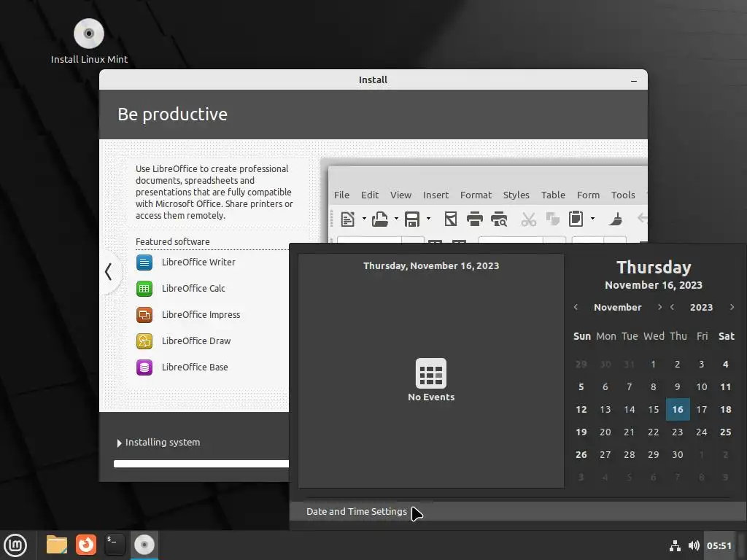Viewport: 747px width, 560px height.
Task: Click Tools menu in slideshow image
Action: coord(623,195)
